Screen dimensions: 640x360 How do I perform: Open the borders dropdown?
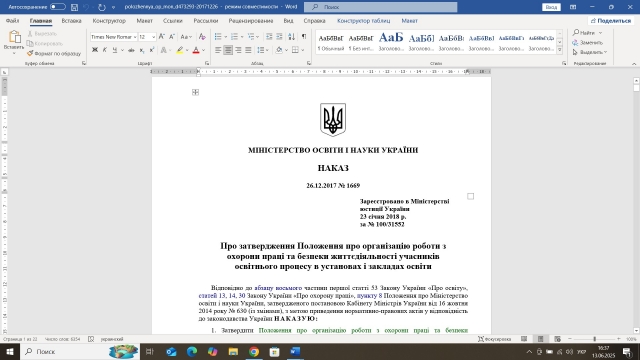pos(302,50)
